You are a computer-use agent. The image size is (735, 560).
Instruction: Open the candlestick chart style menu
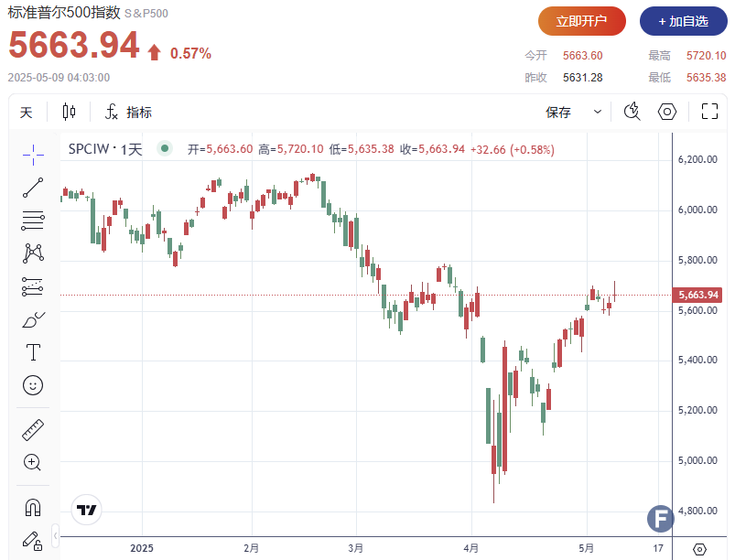click(69, 113)
